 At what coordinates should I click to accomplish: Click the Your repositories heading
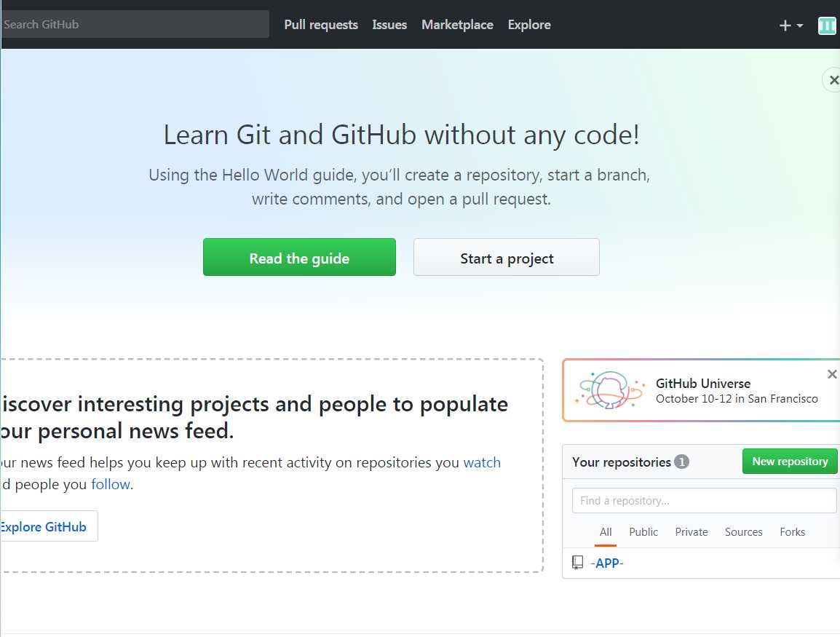pyautogui.click(x=622, y=462)
